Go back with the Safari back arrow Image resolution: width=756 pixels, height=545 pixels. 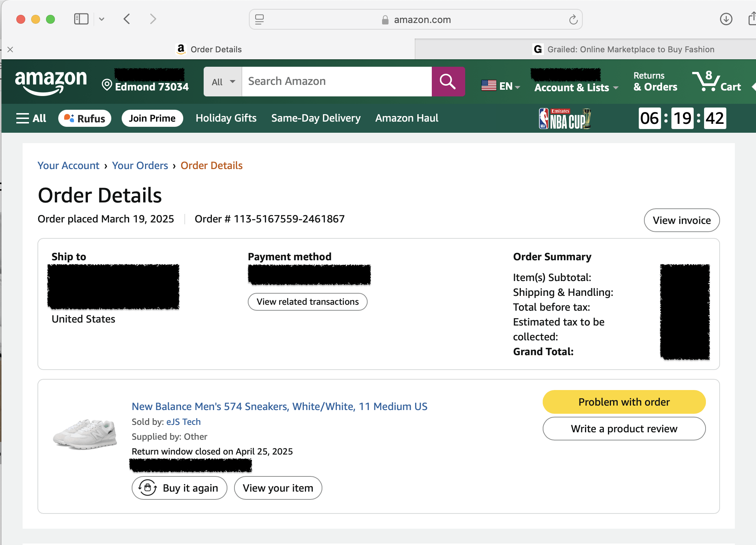point(127,19)
